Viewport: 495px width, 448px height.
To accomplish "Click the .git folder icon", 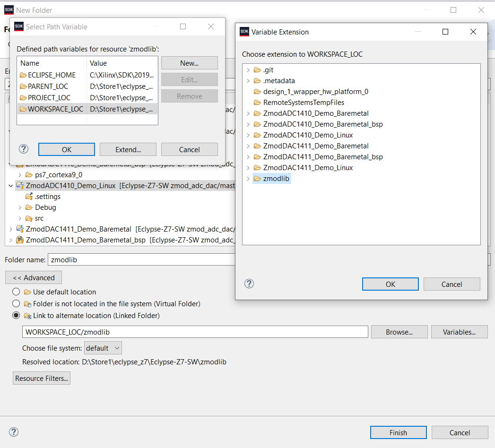I will [x=258, y=70].
